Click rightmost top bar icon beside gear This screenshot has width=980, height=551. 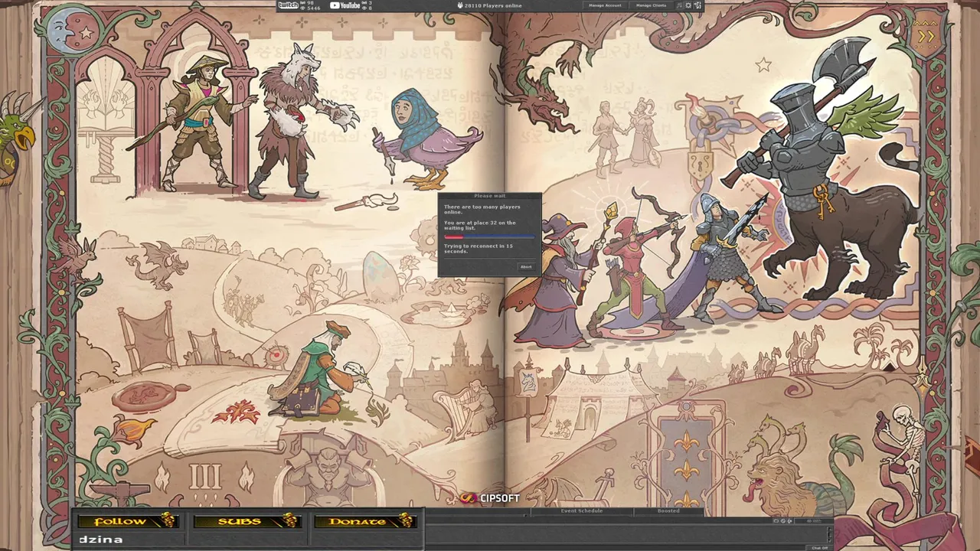697,5
